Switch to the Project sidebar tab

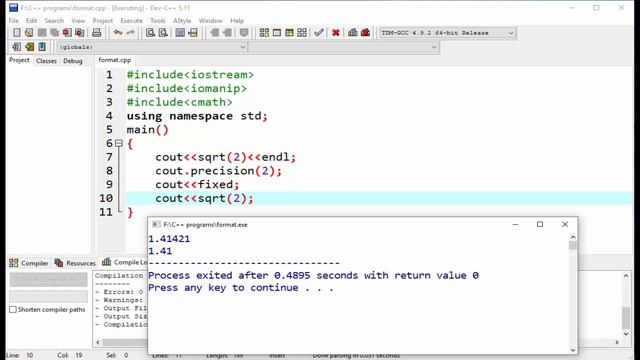pos(19,60)
